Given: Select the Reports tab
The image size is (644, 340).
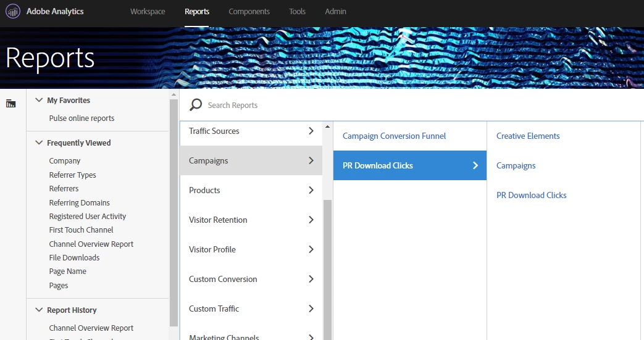Looking at the screenshot, I should [x=197, y=12].
